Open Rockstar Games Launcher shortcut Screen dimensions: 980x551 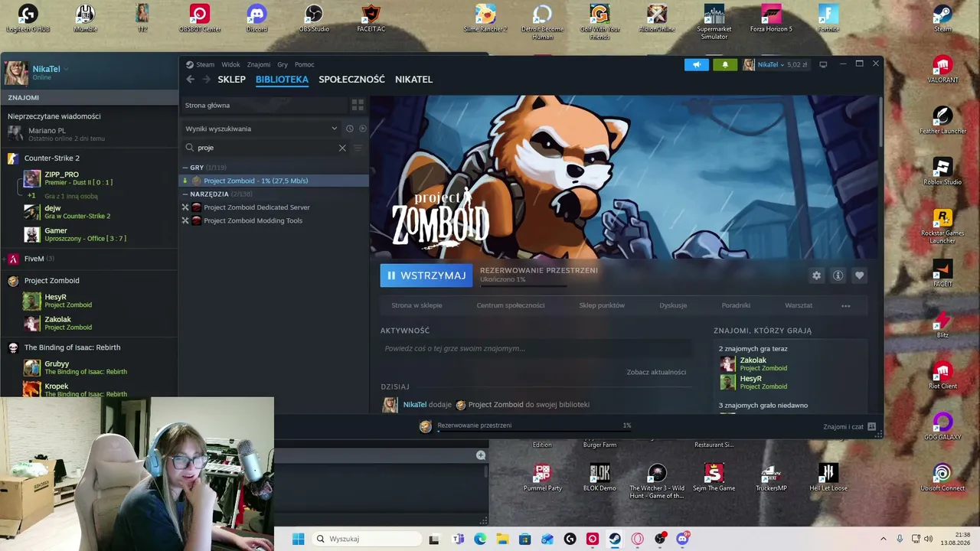pyautogui.click(x=942, y=227)
